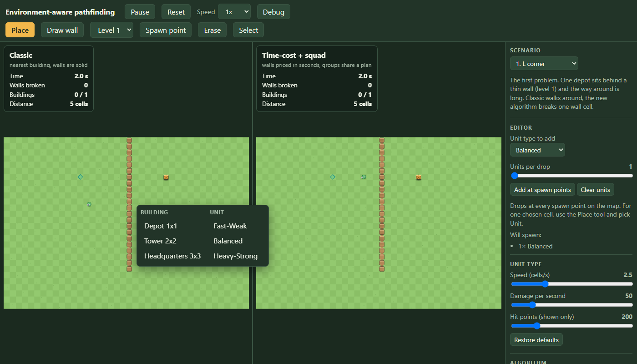Click the green diamond spawn point in Time-cost map

(x=333, y=177)
